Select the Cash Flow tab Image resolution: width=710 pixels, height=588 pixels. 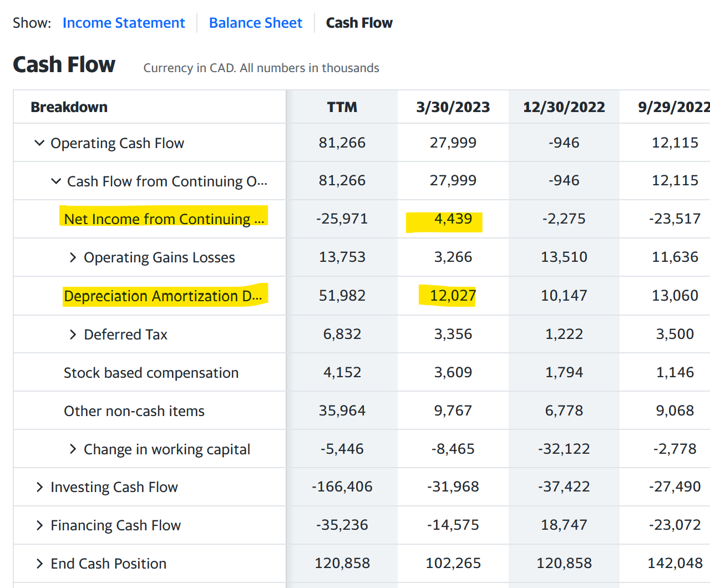click(x=359, y=23)
